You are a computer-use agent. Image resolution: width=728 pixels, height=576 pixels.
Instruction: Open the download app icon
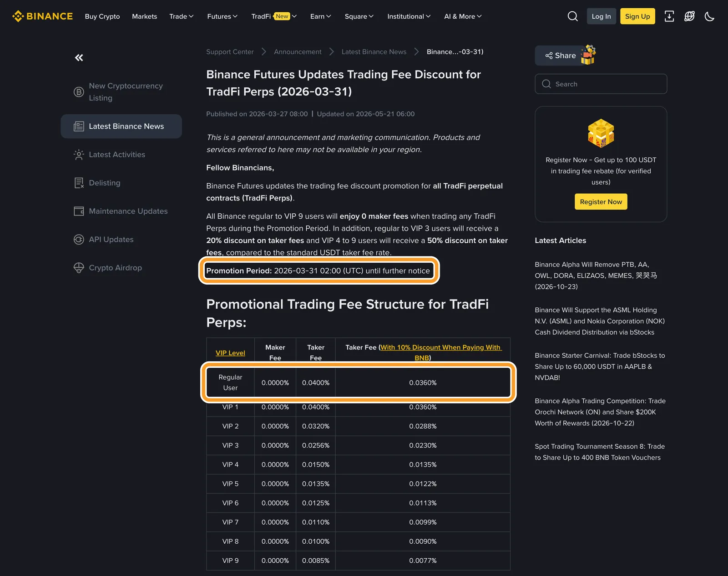(669, 16)
